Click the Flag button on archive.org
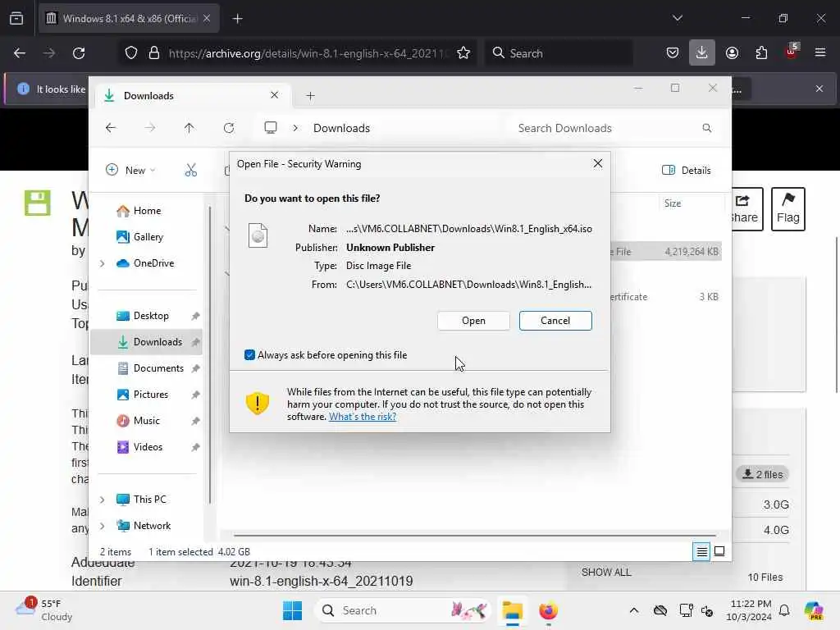 pyautogui.click(x=787, y=209)
